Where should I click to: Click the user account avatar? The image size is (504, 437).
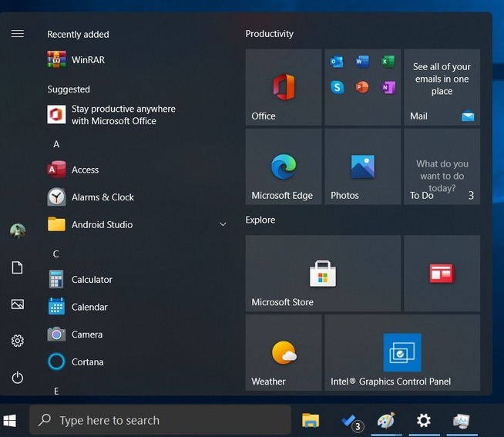pyautogui.click(x=18, y=231)
